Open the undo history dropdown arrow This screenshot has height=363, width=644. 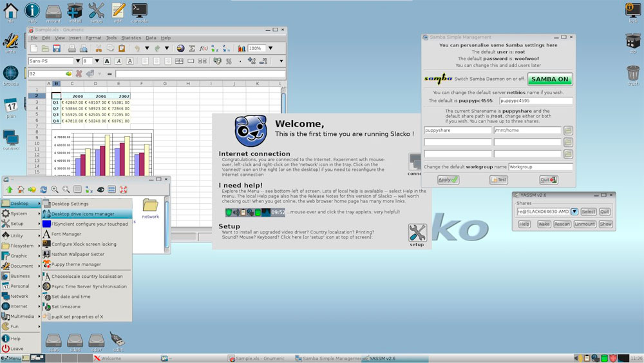click(x=147, y=48)
